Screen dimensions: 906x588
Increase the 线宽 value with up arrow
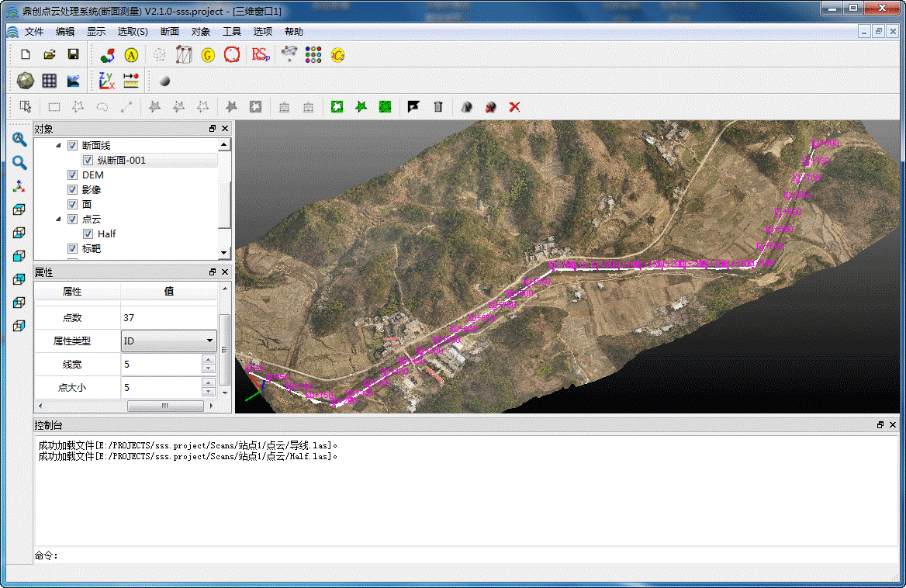pyautogui.click(x=208, y=360)
